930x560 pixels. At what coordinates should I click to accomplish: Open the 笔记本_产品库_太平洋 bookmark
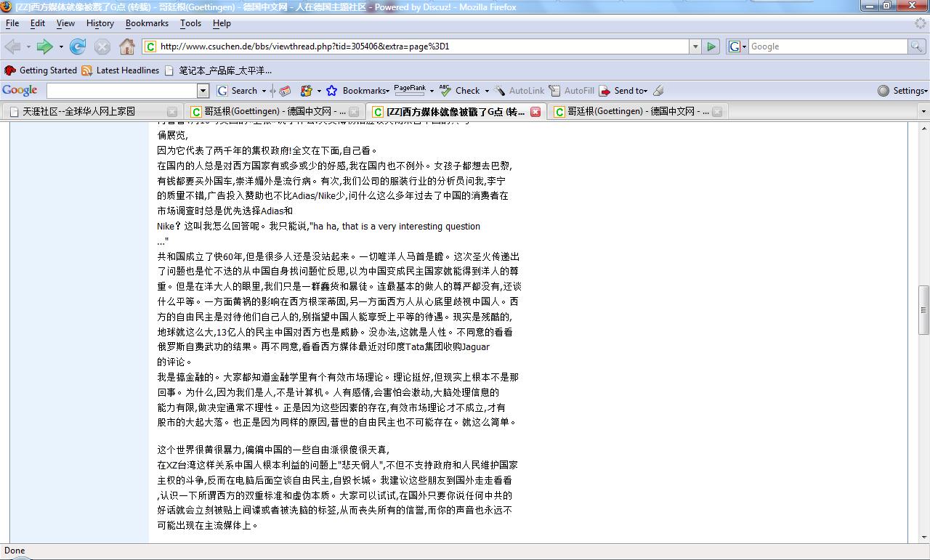[x=219, y=70]
